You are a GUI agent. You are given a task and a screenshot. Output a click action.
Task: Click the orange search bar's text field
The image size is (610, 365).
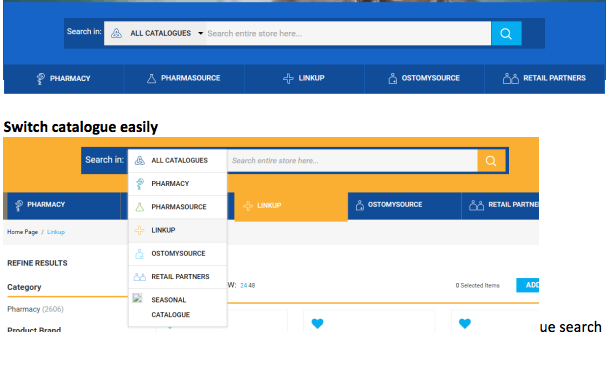(x=352, y=161)
